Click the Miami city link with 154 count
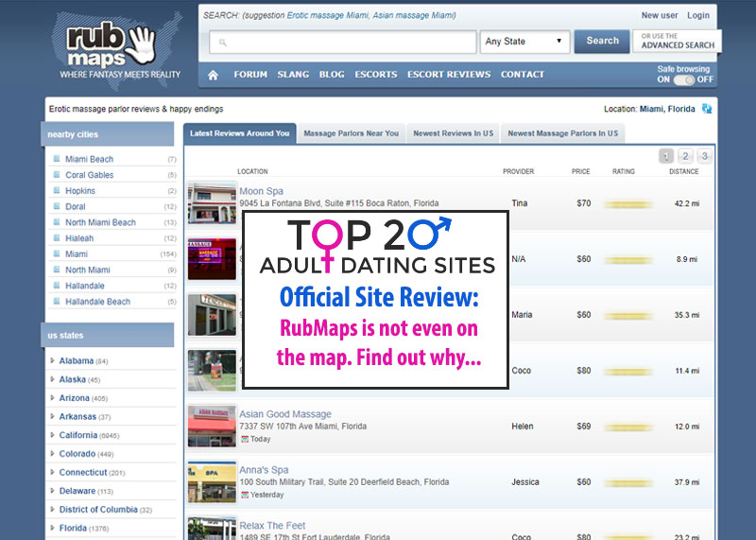The image size is (756, 540). pyautogui.click(x=77, y=253)
